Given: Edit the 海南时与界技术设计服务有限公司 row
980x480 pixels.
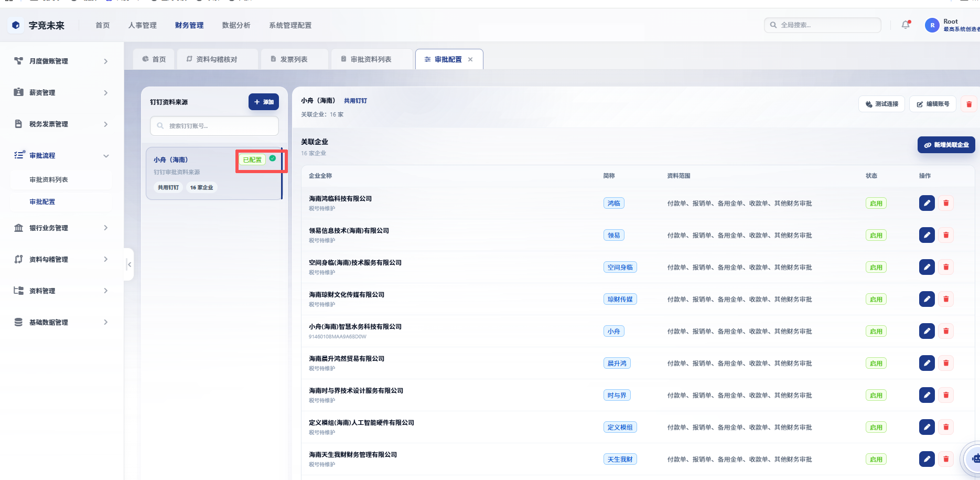Looking at the screenshot, I should click(927, 395).
